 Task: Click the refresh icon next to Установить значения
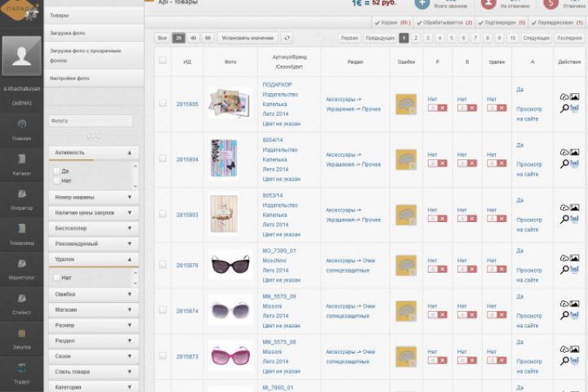click(x=287, y=38)
